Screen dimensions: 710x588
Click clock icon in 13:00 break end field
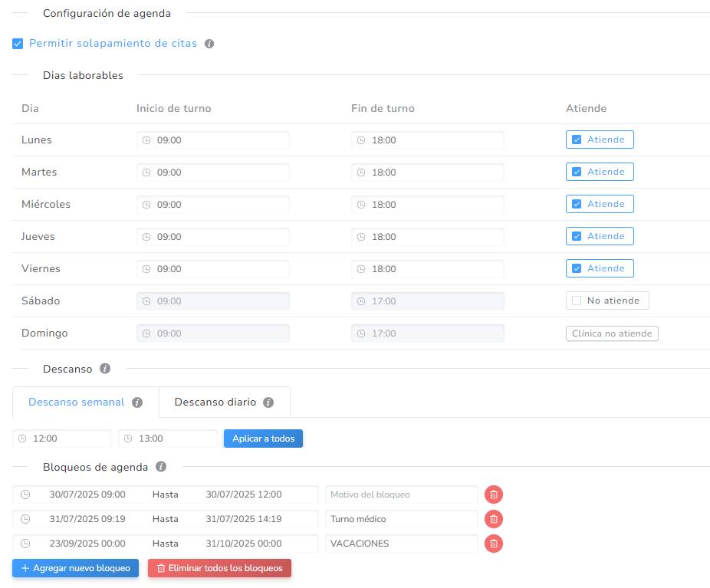click(128, 439)
